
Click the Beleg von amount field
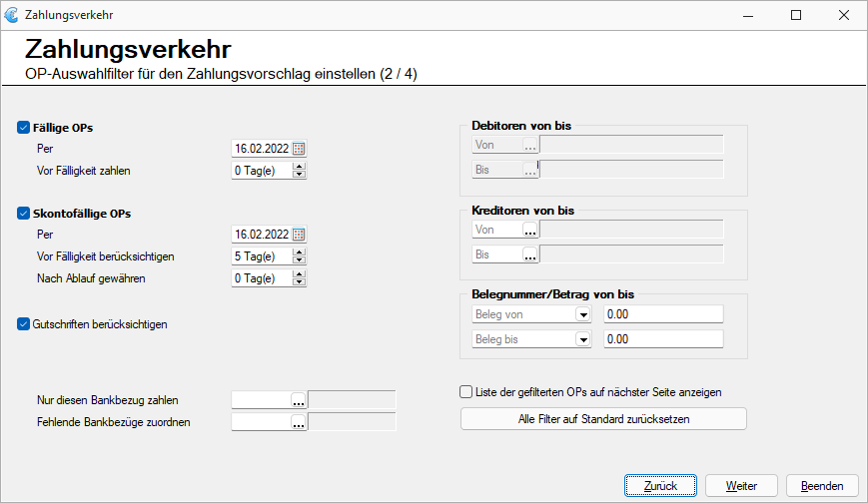(663, 314)
